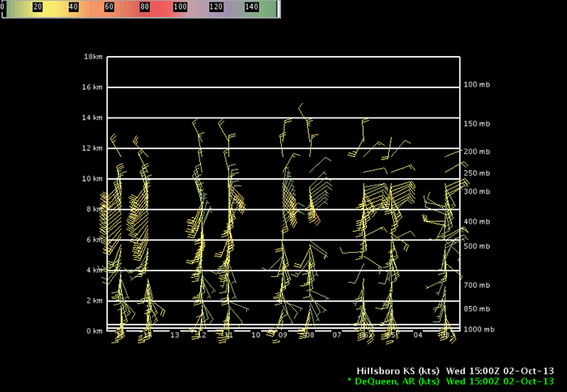The width and height of the screenshot is (567, 392).
Task: Click the 0 km baseline label
Action: 93,331
